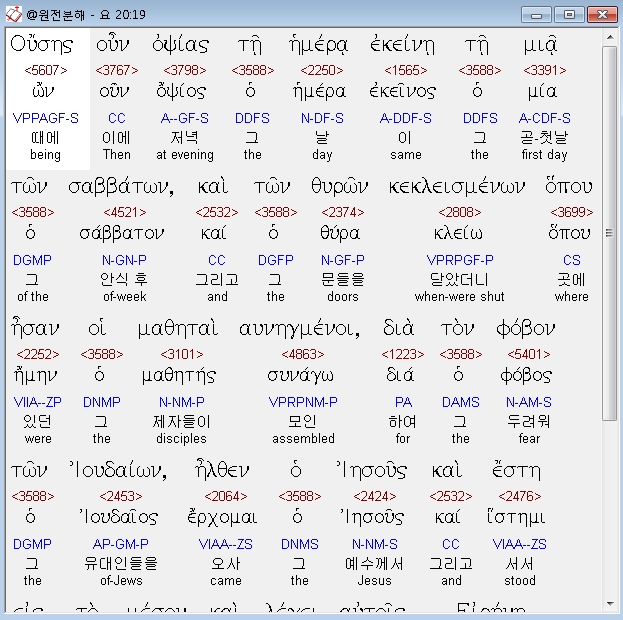
Task: Click the gloss 'fear'
Action: click(x=529, y=438)
